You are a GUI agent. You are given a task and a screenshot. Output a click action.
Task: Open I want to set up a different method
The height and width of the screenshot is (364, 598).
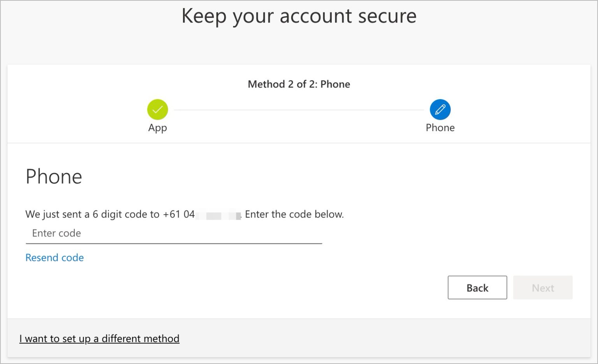coord(99,339)
